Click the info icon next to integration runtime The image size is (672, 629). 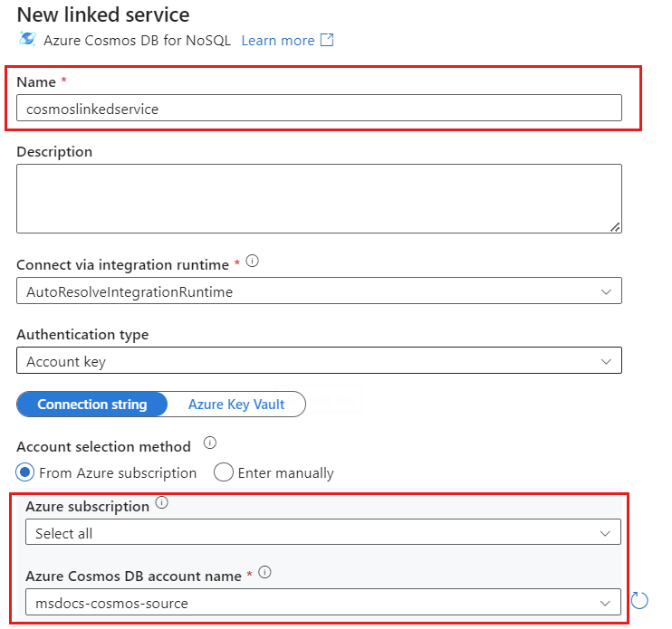(x=252, y=262)
